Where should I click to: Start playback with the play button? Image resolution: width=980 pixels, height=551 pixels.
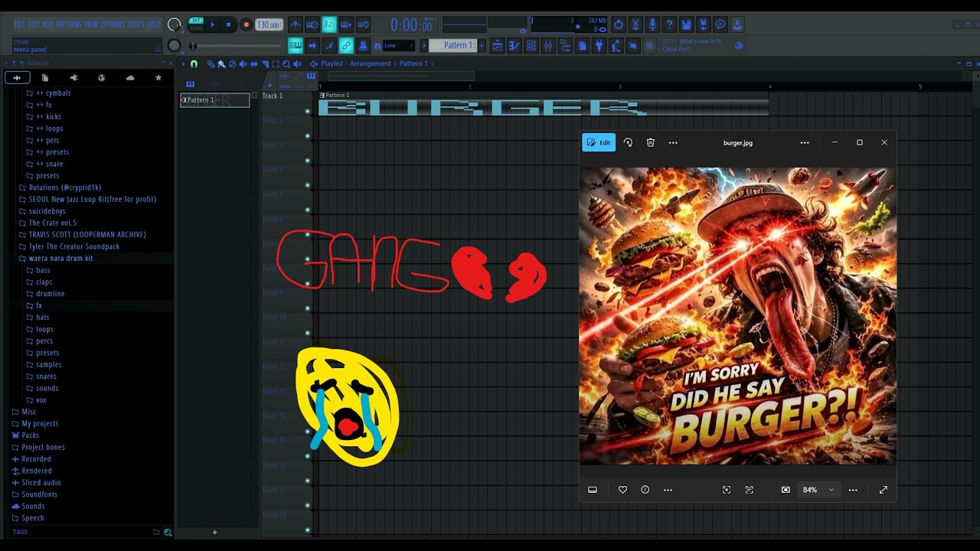click(x=212, y=24)
